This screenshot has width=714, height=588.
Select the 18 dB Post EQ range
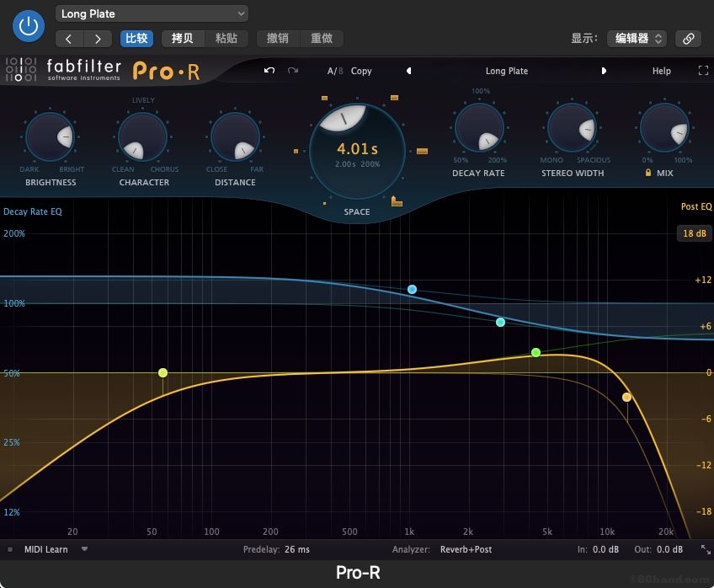click(x=694, y=233)
